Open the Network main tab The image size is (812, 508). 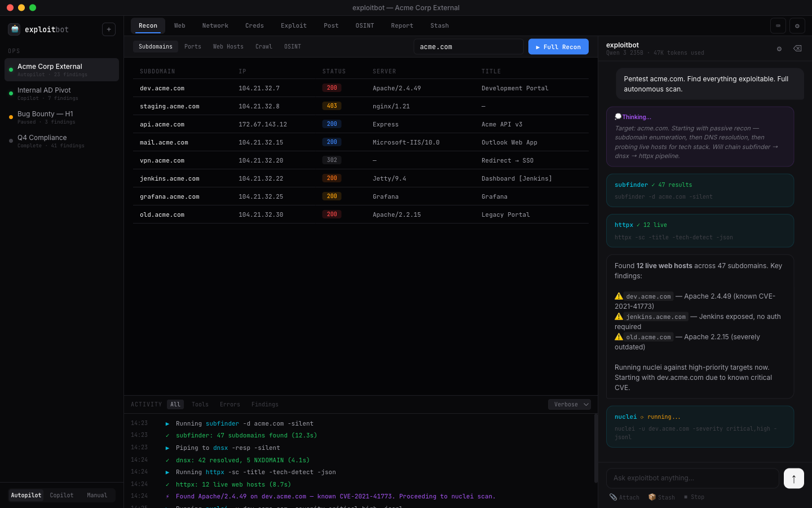click(x=215, y=25)
